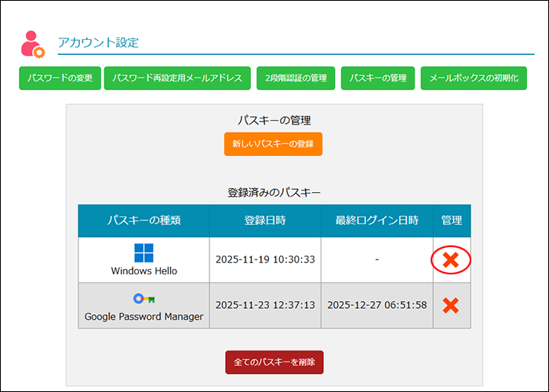Click the 管理 column header
This screenshot has height=392, width=549.
(452, 220)
